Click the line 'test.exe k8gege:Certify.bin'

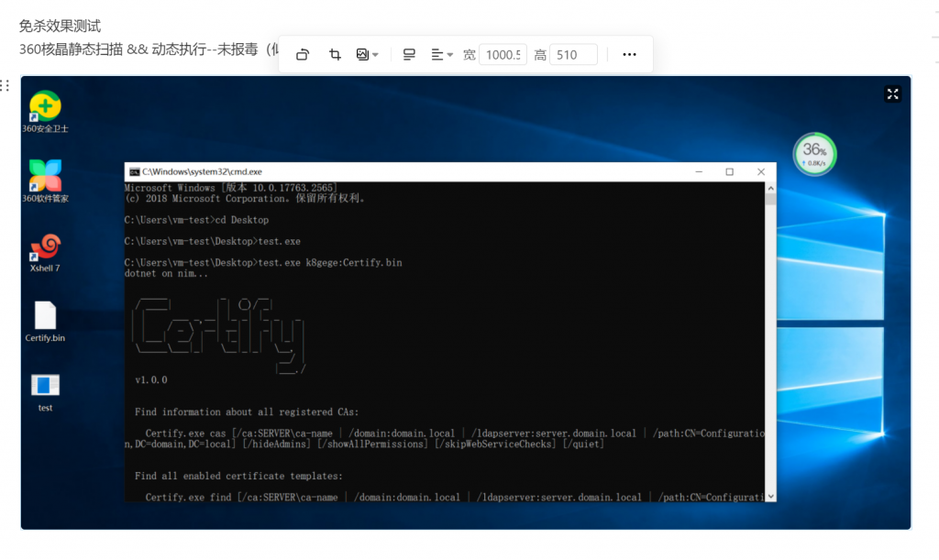click(x=330, y=263)
